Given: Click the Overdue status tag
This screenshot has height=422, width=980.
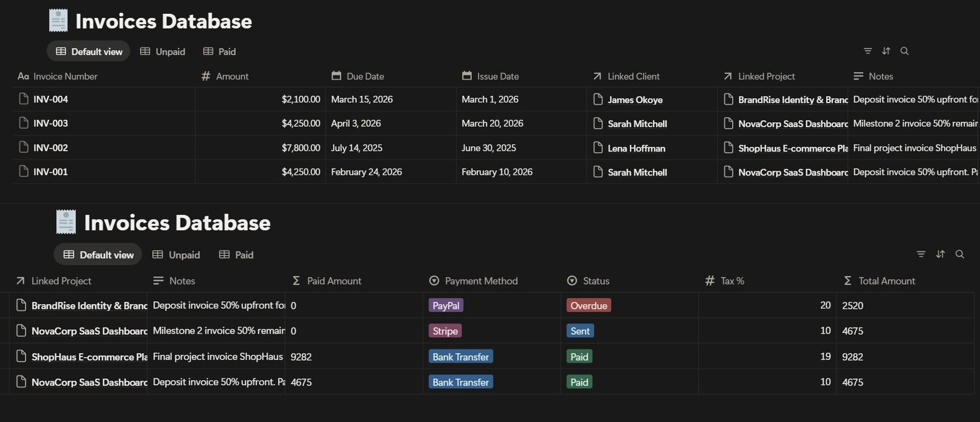Looking at the screenshot, I should pos(589,305).
